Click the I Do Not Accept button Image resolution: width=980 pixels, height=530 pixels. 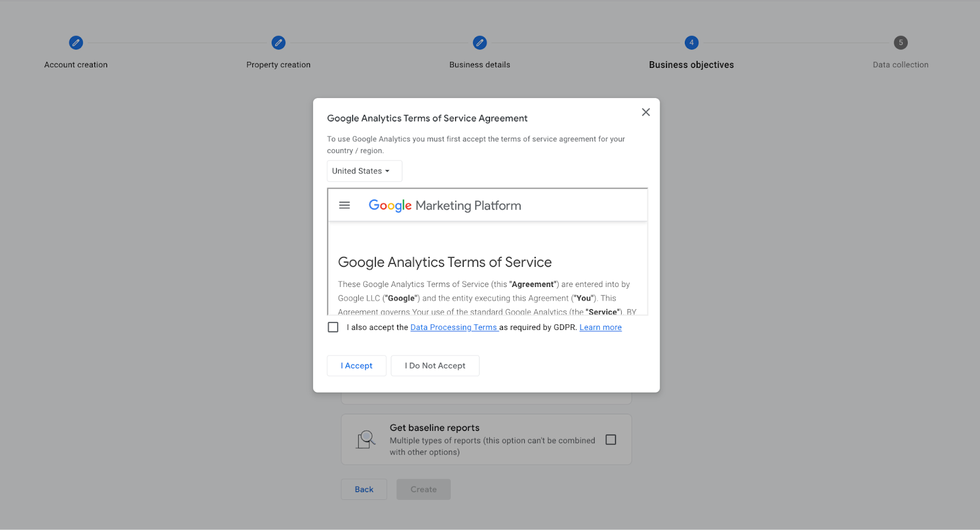[435, 365]
